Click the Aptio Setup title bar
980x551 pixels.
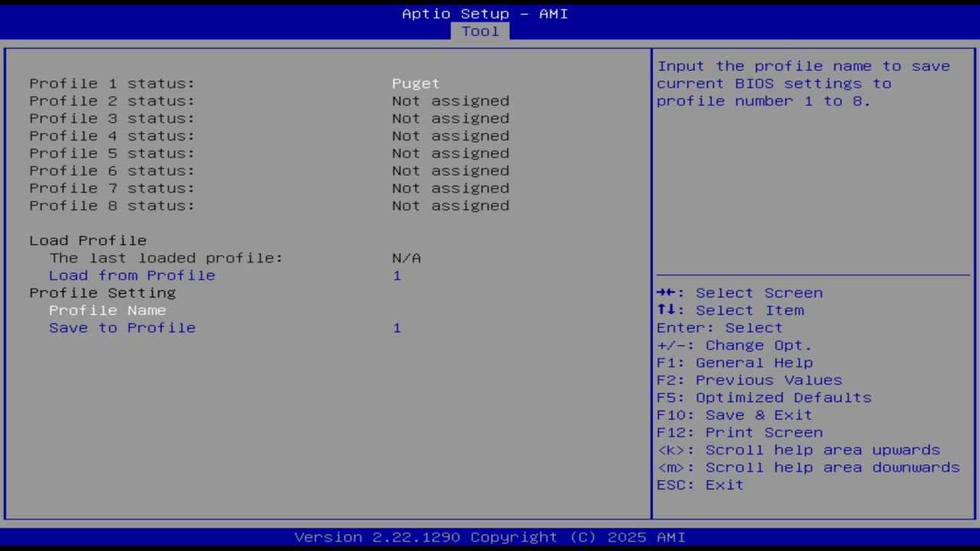(485, 13)
